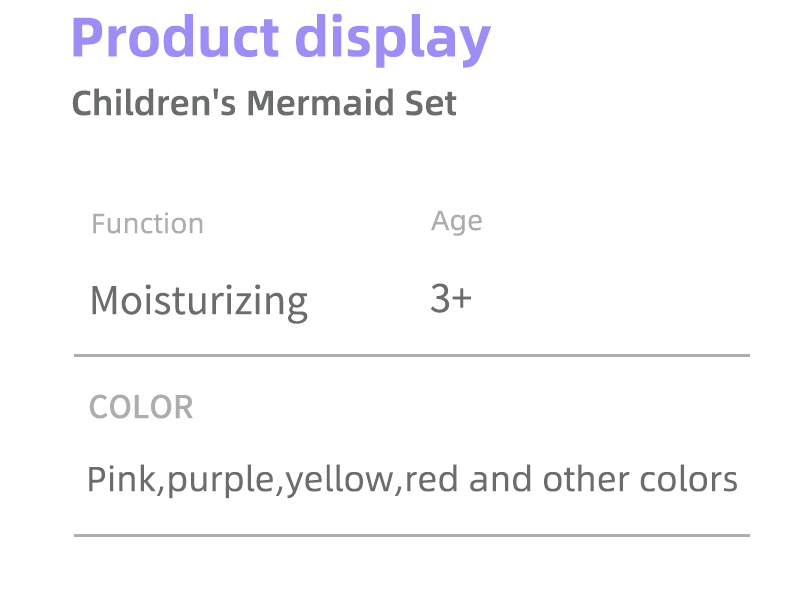
Task: Click "yellow" in the colors list
Action: point(342,480)
